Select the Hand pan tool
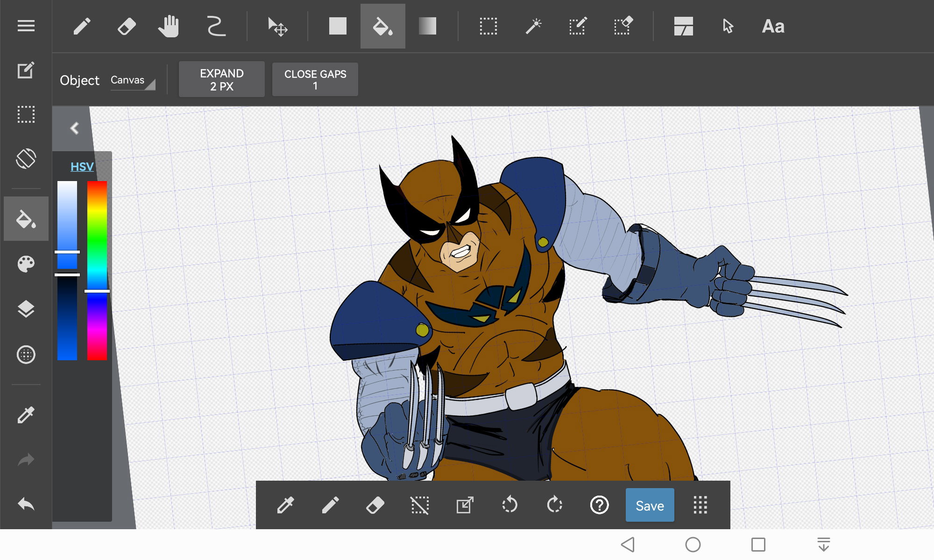The width and height of the screenshot is (934, 560). [169, 26]
